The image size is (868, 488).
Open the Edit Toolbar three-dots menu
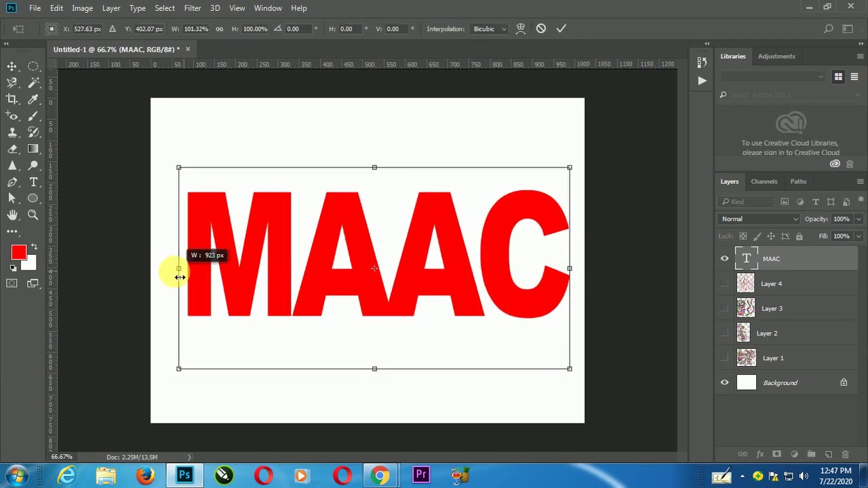[12, 231]
